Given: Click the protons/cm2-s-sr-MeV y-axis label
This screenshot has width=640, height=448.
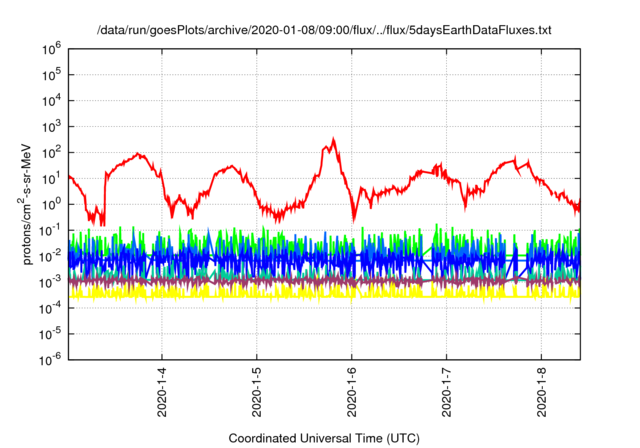Looking at the screenshot, I should [25, 204].
